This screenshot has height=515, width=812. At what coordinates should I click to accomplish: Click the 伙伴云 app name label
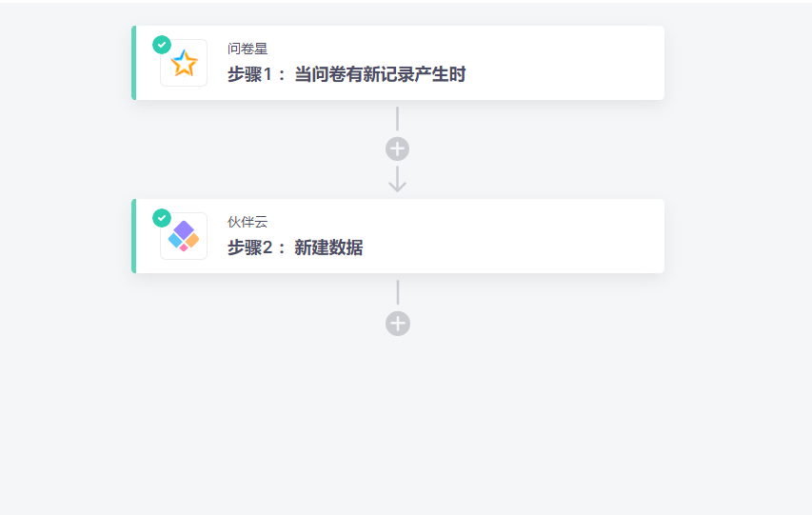pyautogui.click(x=248, y=222)
